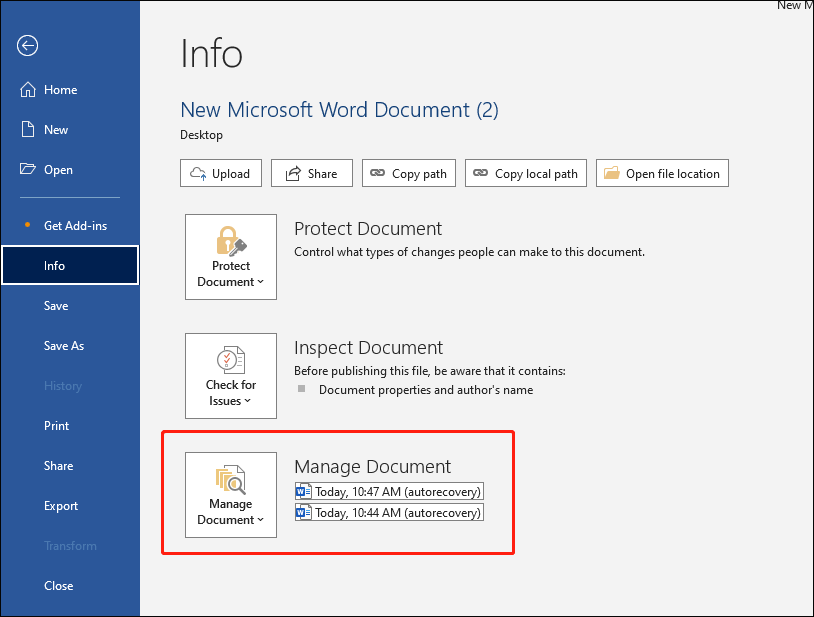The width and height of the screenshot is (814, 617).
Task: Click the Share button under Desktop
Action: 311,173
